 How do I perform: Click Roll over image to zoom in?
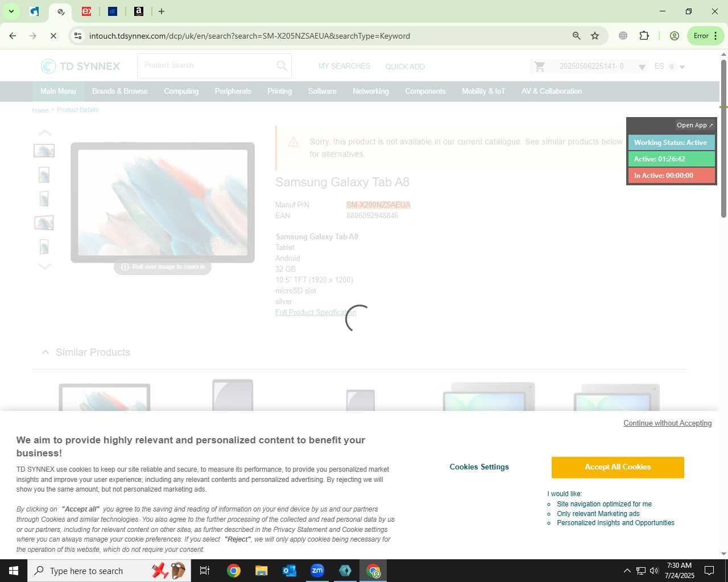[x=163, y=267]
